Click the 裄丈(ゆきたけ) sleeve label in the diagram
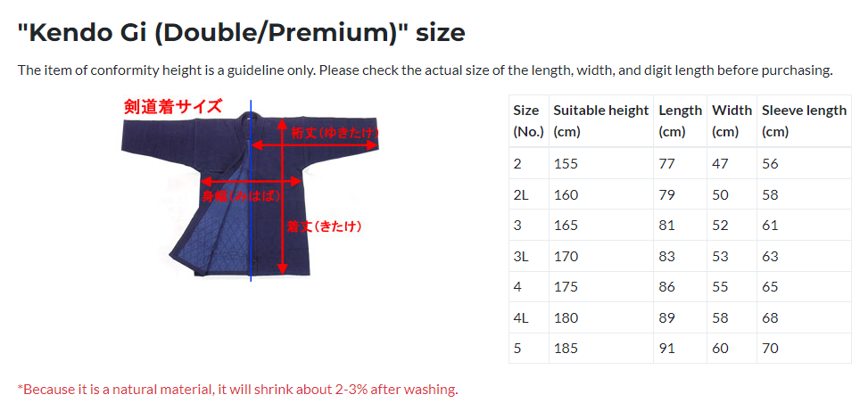Viewport: 868px width, 403px height. click(335, 133)
